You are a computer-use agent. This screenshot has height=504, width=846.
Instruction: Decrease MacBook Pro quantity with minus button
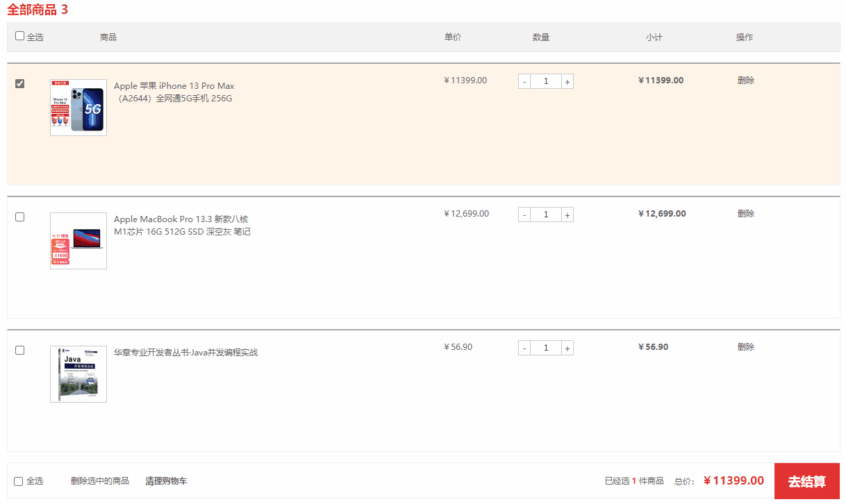pos(524,215)
